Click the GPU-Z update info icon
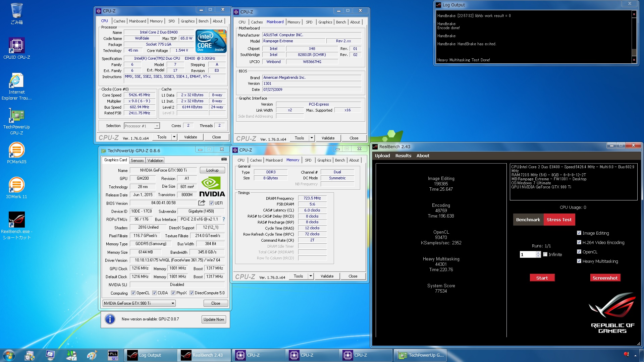The width and height of the screenshot is (644, 362). pyautogui.click(x=110, y=319)
